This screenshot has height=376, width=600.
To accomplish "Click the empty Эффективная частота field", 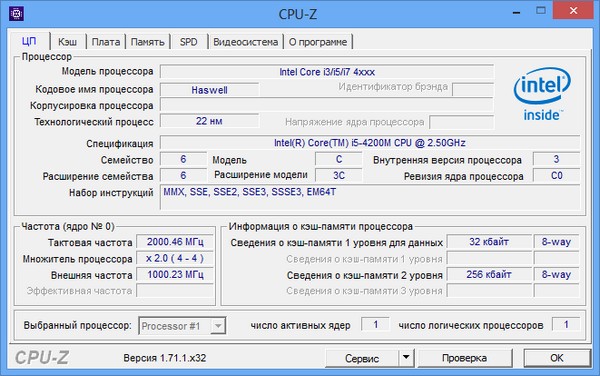I will coord(175,291).
